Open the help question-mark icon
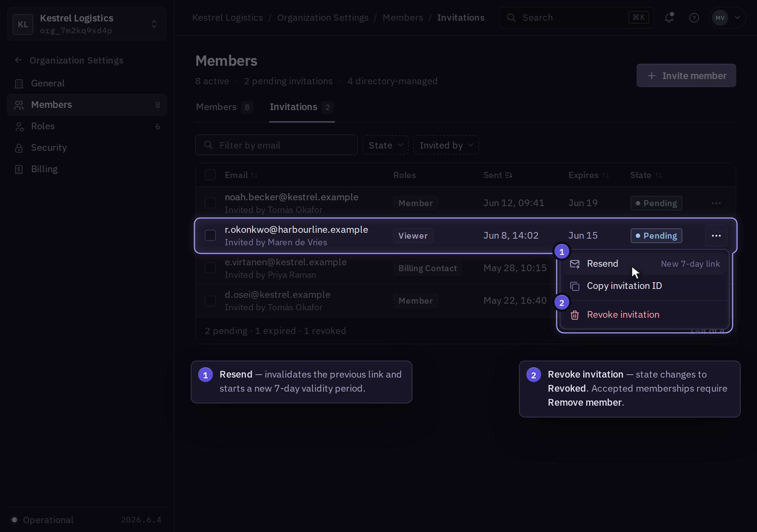 [694, 17]
